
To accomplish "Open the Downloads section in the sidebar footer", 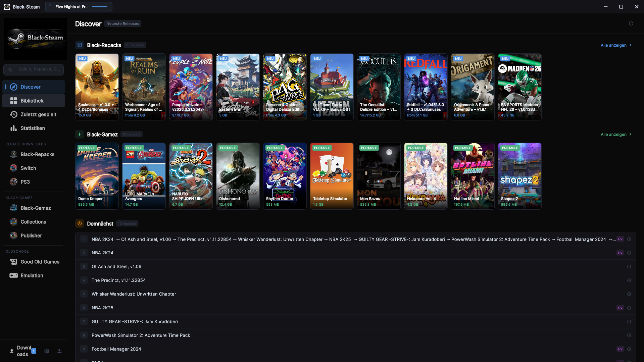I will (x=22, y=351).
